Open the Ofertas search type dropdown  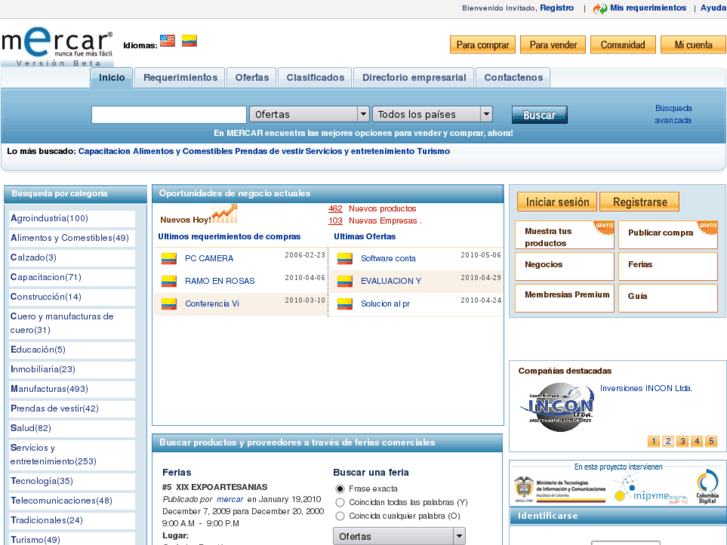click(x=309, y=114)
